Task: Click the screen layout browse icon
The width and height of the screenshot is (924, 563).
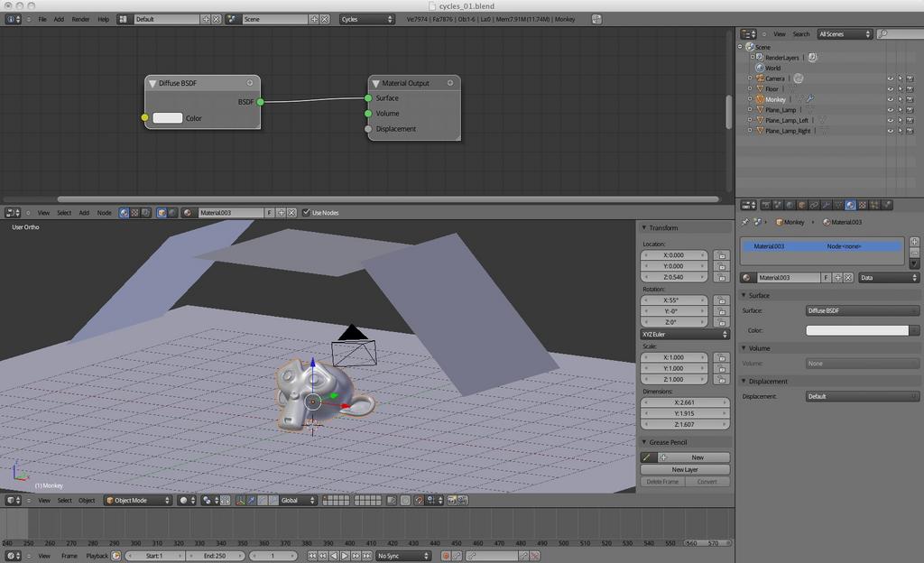Action: point(123,20)
